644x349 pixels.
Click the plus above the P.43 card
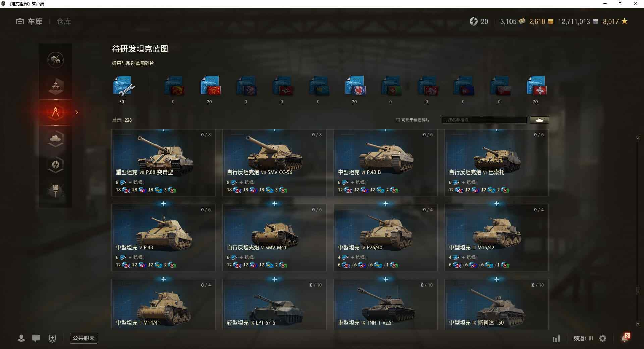164,204
